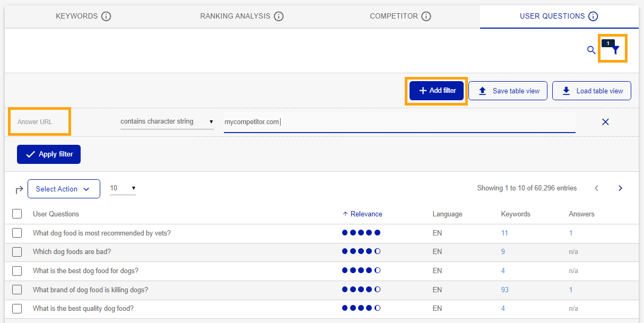Check 'What dog food is most recommended by vets?'
Image resolution: width=644 pixels, height=323 pixels.
point(17,233)
